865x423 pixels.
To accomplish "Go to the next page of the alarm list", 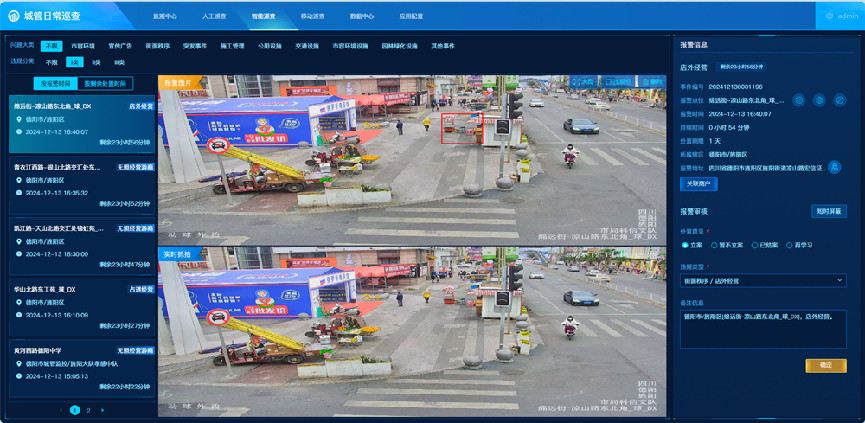I will pyautogui.click(x=102, y=410).
